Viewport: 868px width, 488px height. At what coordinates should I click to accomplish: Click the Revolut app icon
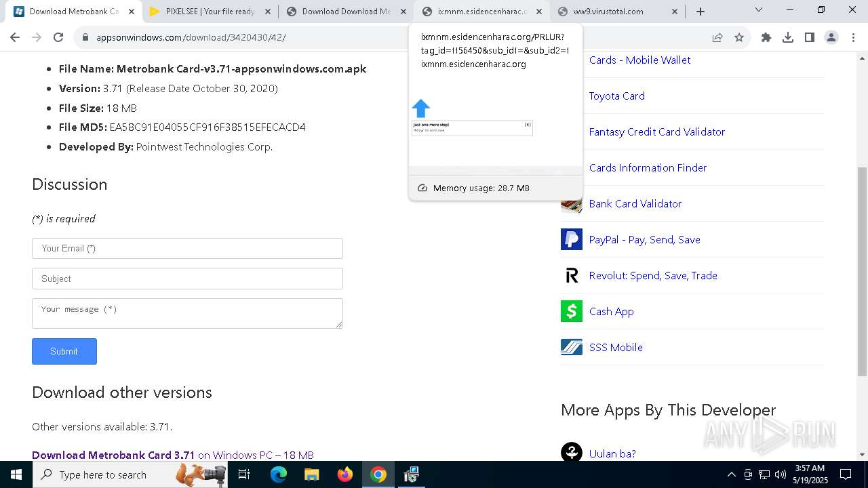pyautogui.click(x=572, y=275)
